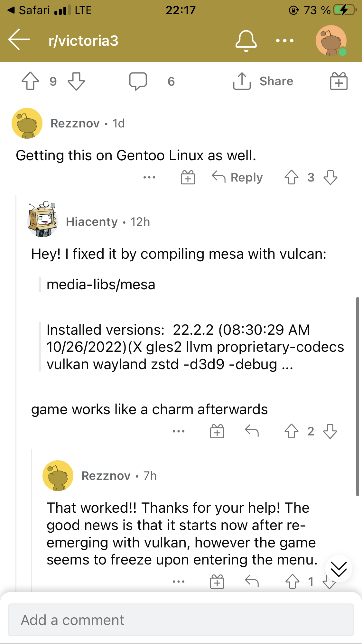Open the three-dot menu in header

[285, 41]
